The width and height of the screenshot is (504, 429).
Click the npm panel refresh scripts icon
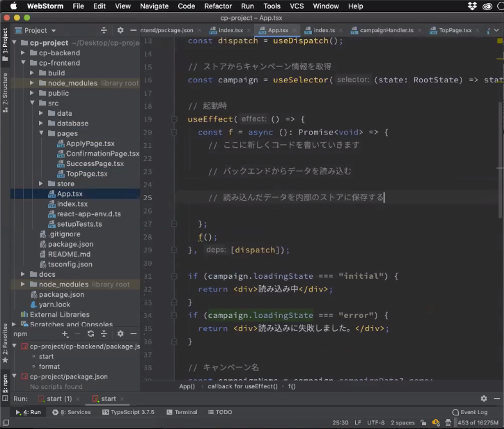click(x=91, y=334)
